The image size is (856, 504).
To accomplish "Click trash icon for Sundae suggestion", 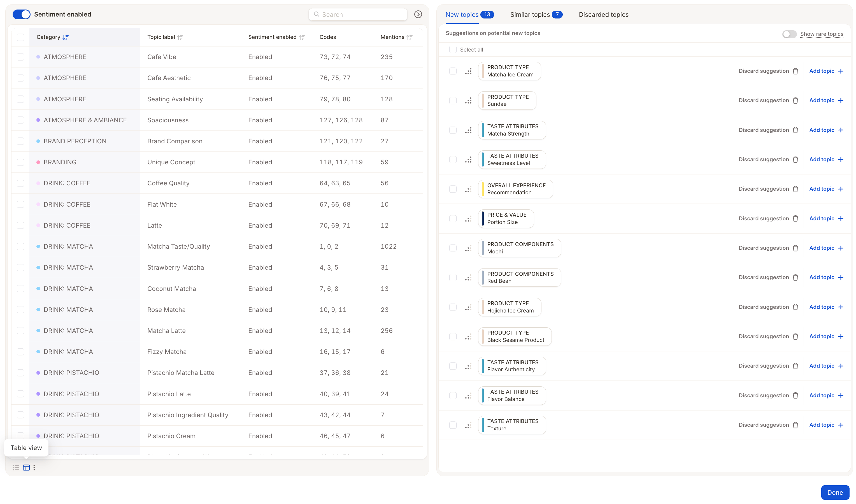I will [795, 101].
